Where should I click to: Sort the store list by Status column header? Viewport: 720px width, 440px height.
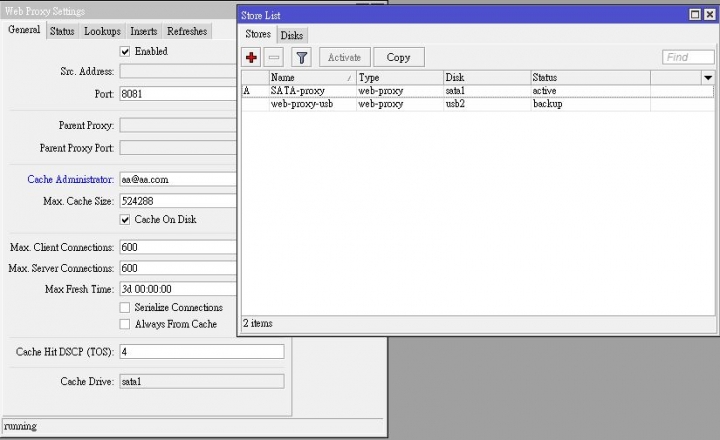point(590,78)
